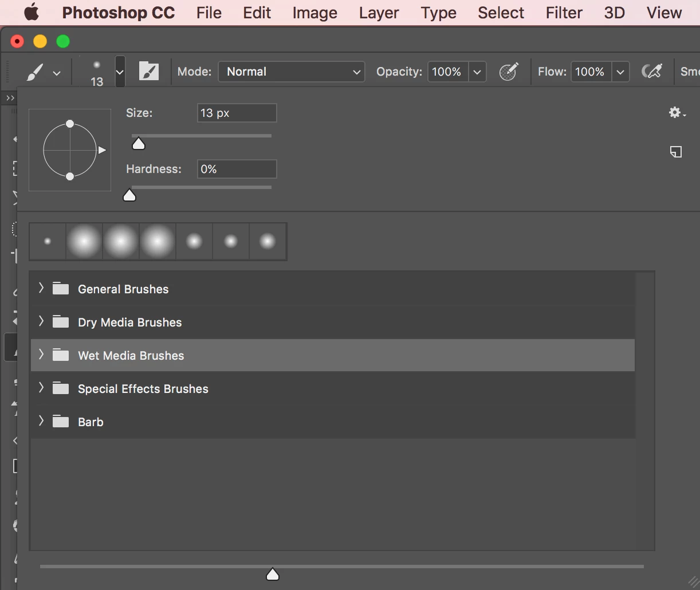This screenshot has height=590, width=700.
Task: Expand the General Brushes folder chevron
Action: [41, 288]
